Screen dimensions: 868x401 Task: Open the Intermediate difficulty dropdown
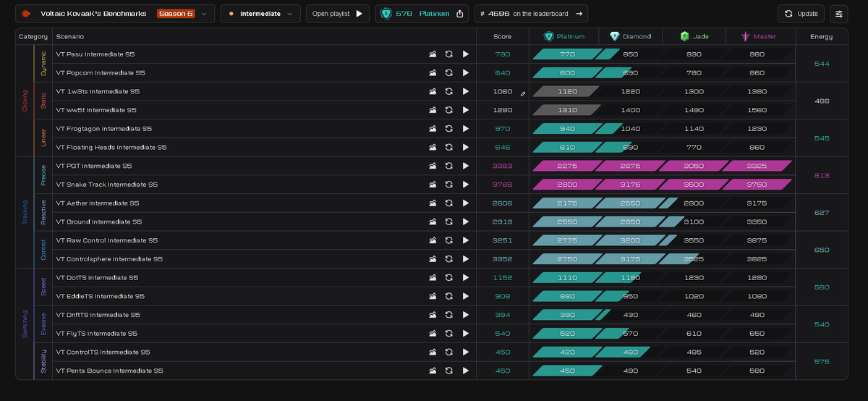tap(260, 14)
